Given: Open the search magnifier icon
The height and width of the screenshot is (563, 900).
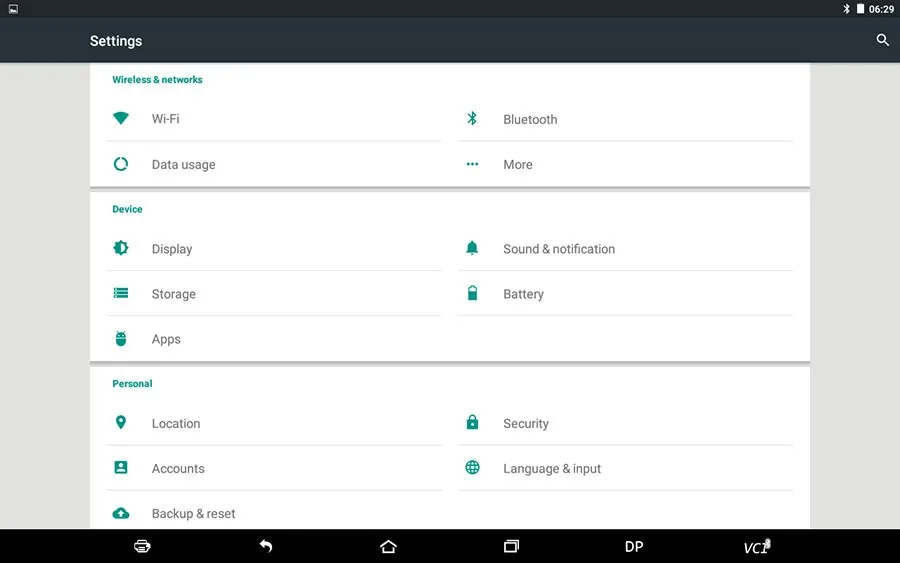Looking at the screenshot, I should pos(882,40).
